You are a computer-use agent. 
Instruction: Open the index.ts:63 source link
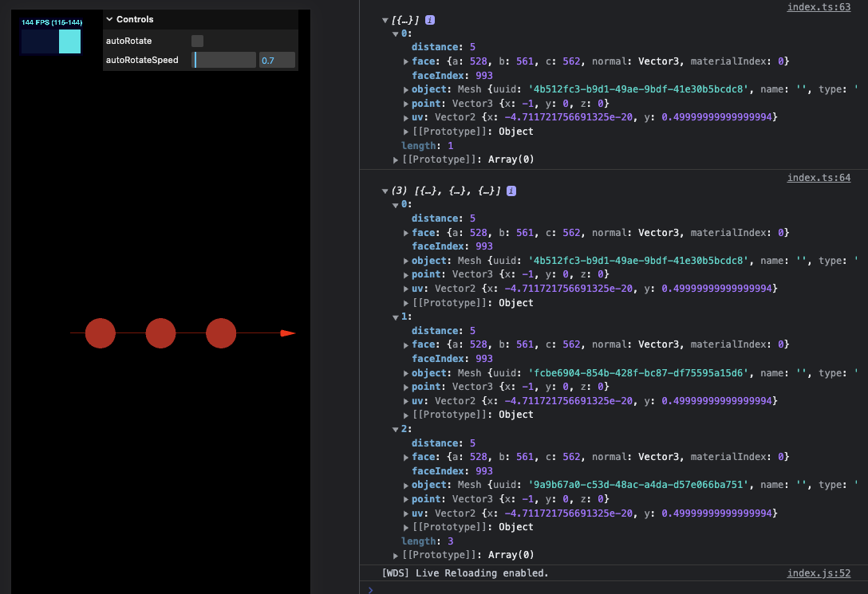[x=819, y=7]
